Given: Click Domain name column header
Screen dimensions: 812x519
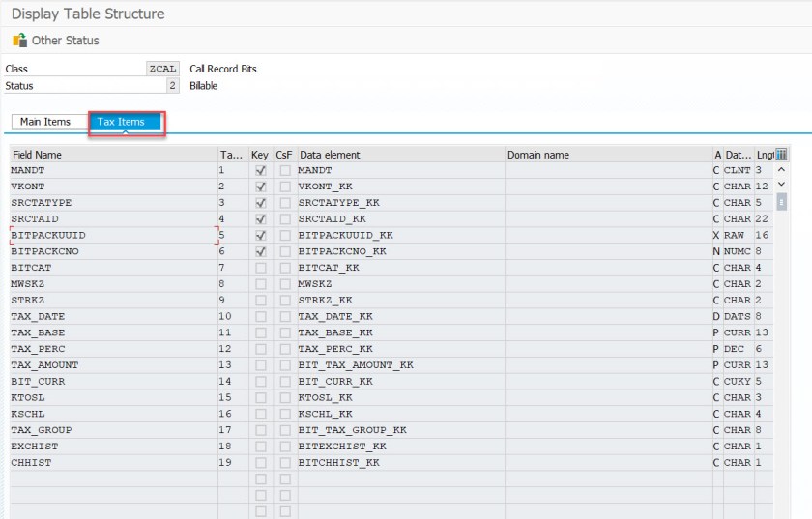Looking at the screenshot, I should tap(608, 155).
